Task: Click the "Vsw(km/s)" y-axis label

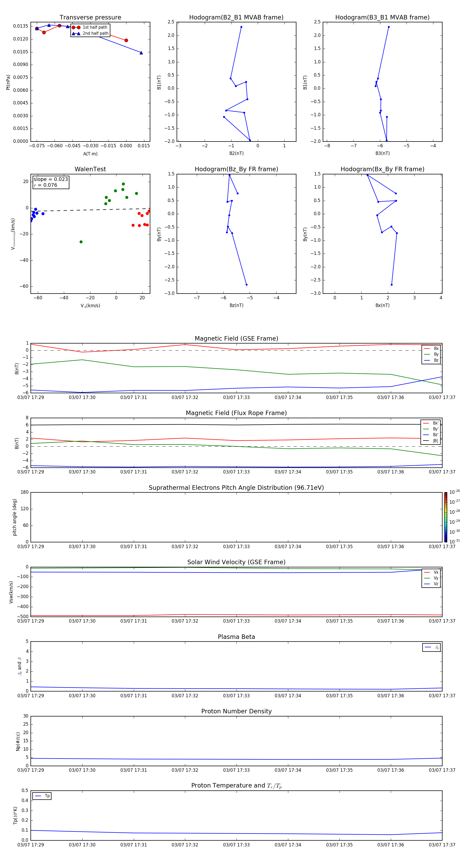Action: click(11, 592)
